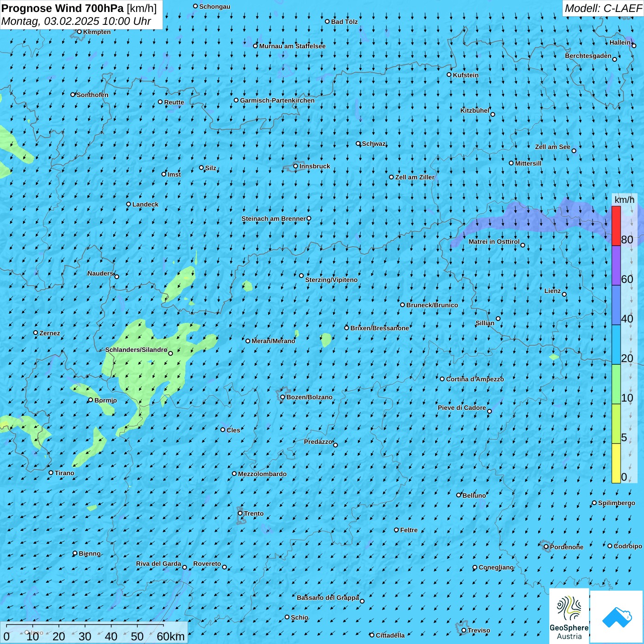Click the Cortina d'Ampezzo marker
Screen dimensions: 644x644
pos(443,379)
